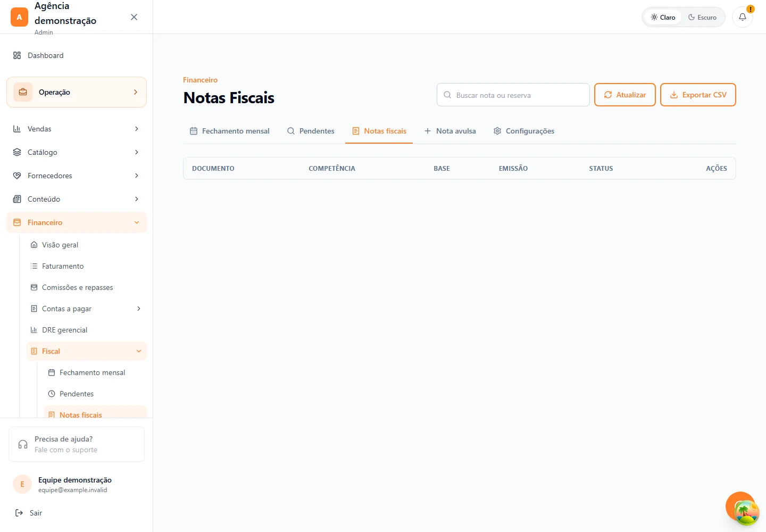Click the Atualizar button
The height and width of the screenshot is (532, 766).
[625, 95]
